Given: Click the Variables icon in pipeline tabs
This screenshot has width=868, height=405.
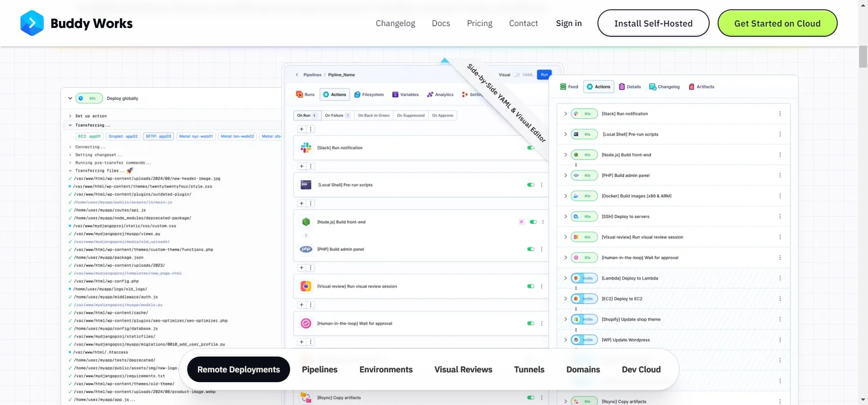Looking at the screenshot, I should point(395,95).
